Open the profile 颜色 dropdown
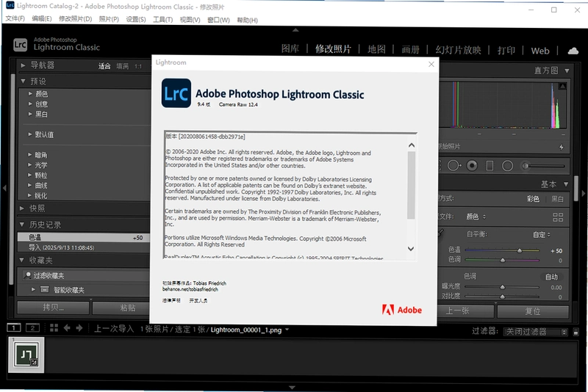588x392 pixels. (476, 217)
